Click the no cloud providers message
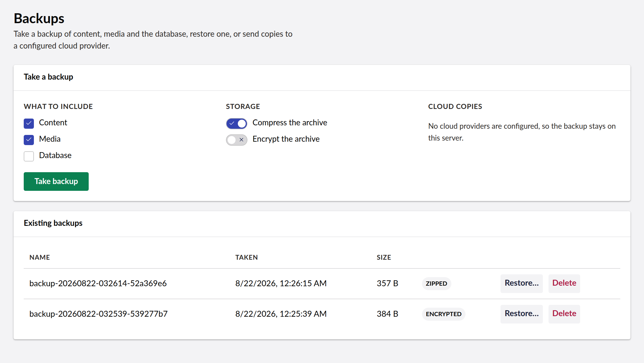The width and height of the screenshot is (644, 363). click(522, 132)
